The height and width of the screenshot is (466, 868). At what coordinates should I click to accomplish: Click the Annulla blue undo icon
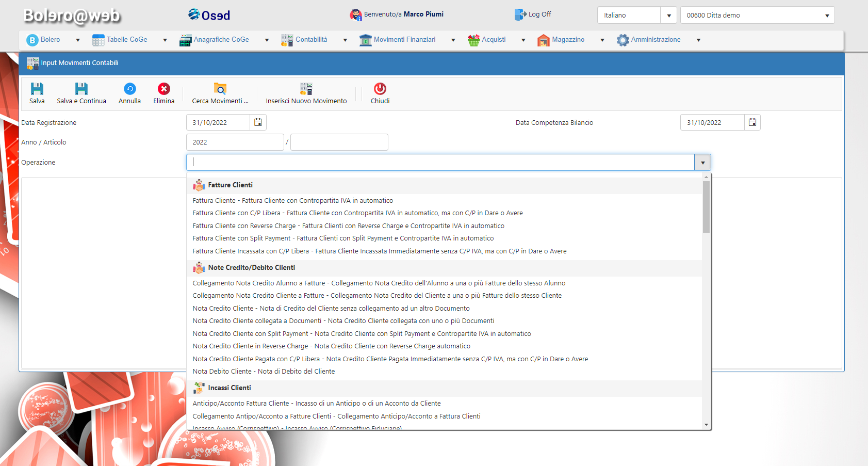(130, 89)
